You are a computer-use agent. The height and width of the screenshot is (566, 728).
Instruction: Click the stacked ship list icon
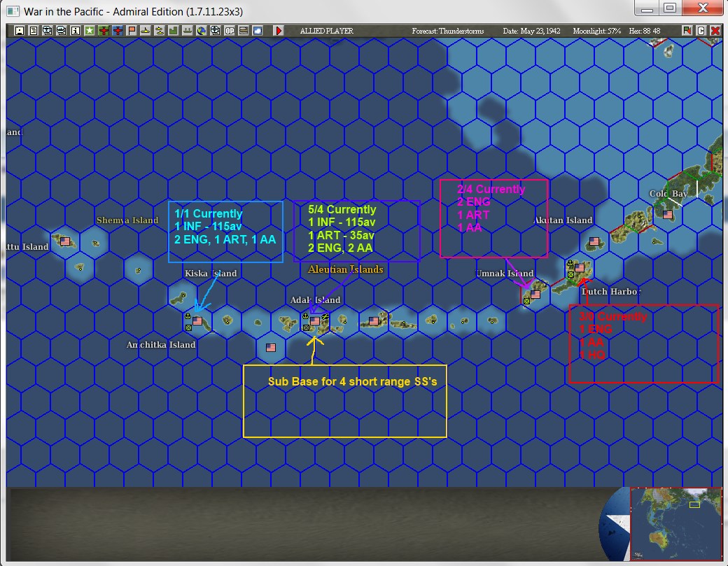(x=62, y=31)
